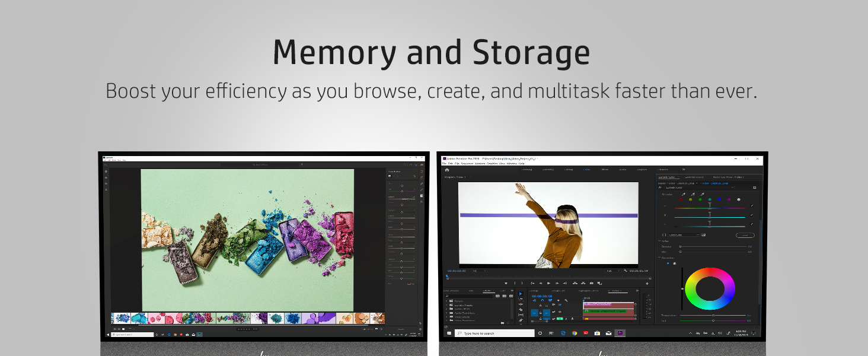Step forward one frame in program monitor
This screenshot has height=356, width=868.
557,283
